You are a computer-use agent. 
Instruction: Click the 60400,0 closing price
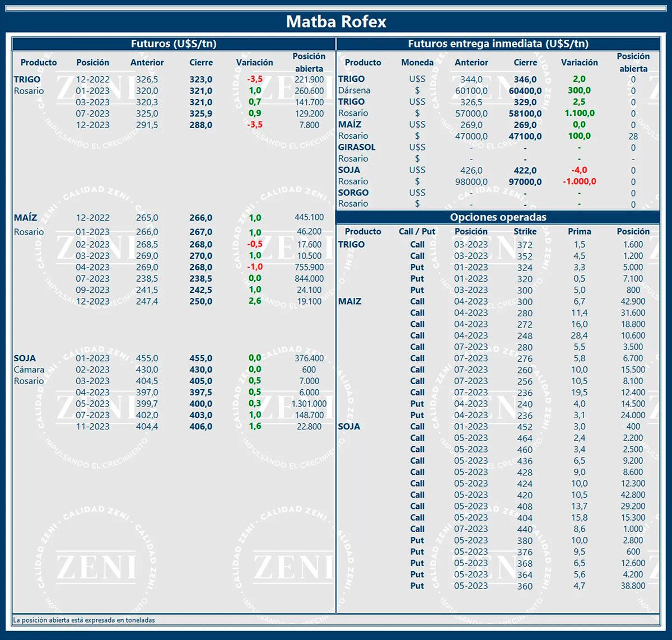coord(525,91)
